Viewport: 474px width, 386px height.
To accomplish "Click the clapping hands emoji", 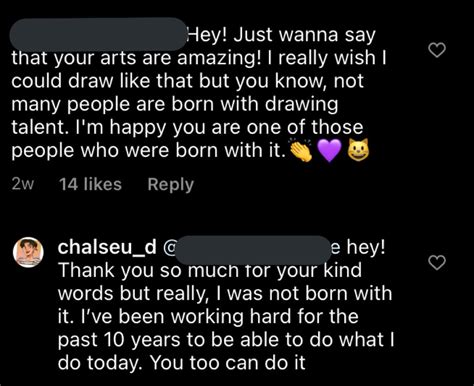I will click(x=301, y=150).
